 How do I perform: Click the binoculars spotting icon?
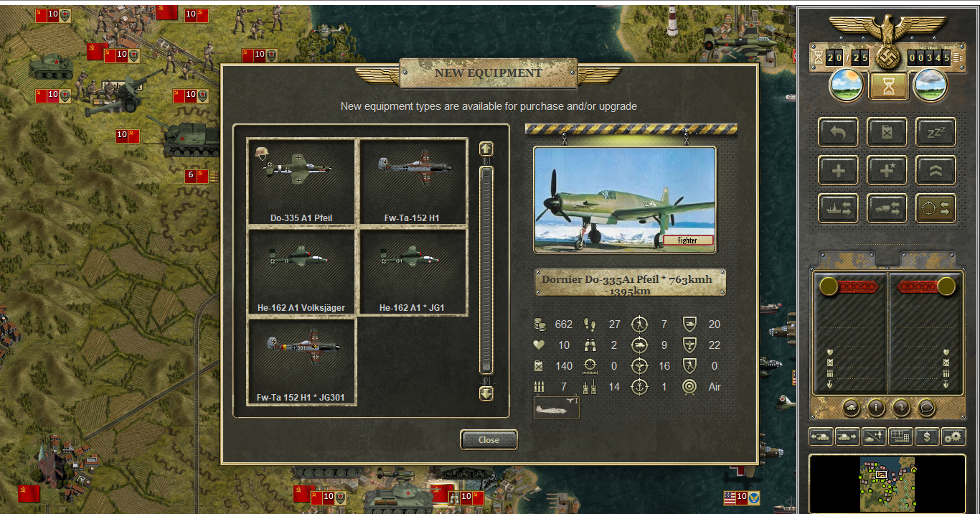click(x=592, y=345)
